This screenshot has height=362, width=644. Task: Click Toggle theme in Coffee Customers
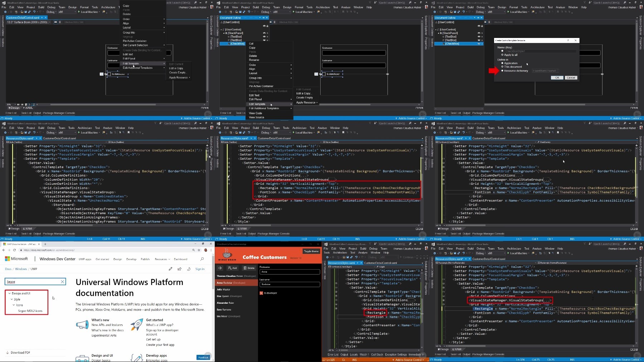[x=311, y=251]
